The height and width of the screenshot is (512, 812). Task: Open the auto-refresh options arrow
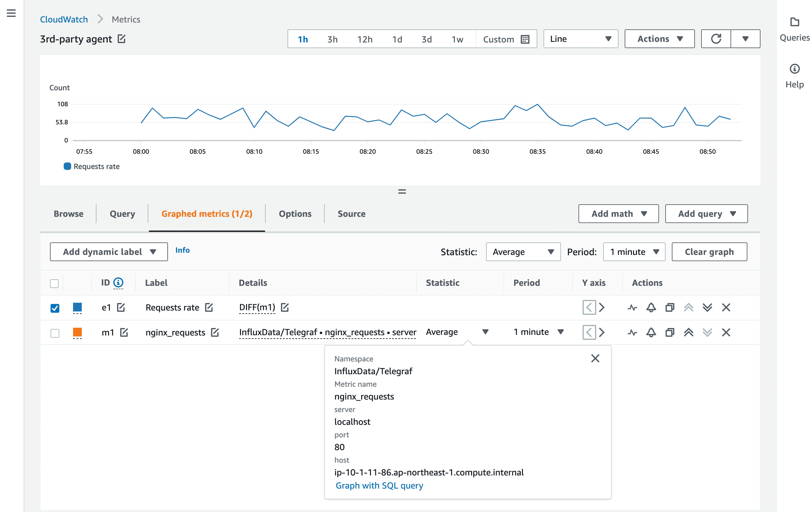pyautogui.click(x=745, y=39)
